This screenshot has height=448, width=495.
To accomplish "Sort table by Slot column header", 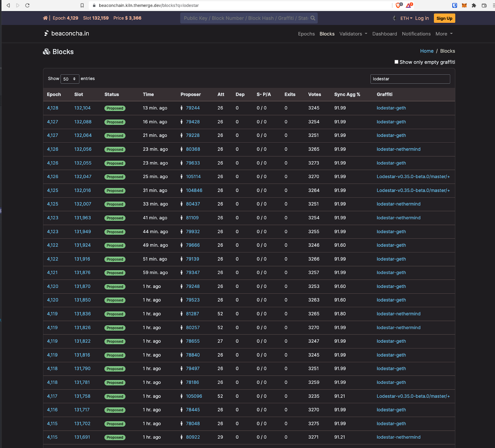I will (79, 94).
